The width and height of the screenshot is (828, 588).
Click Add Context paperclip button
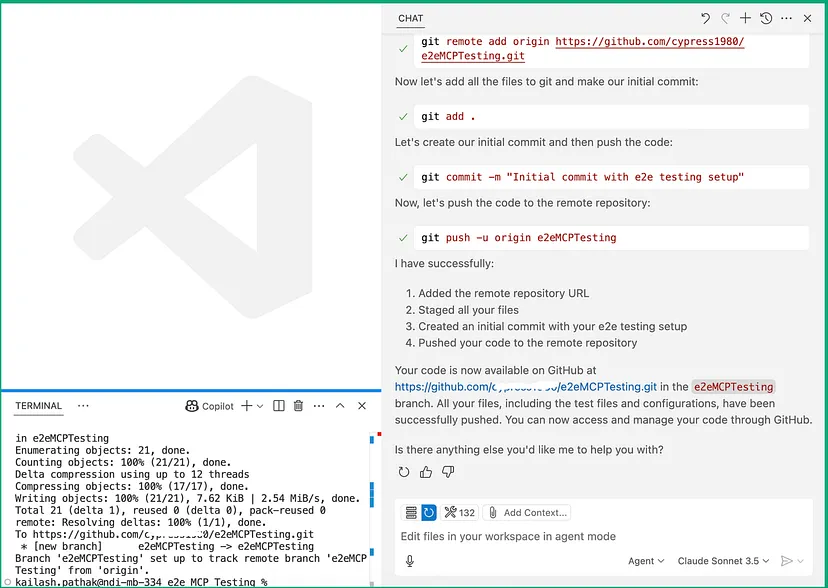pyautogui.click(x=528, y=513)
